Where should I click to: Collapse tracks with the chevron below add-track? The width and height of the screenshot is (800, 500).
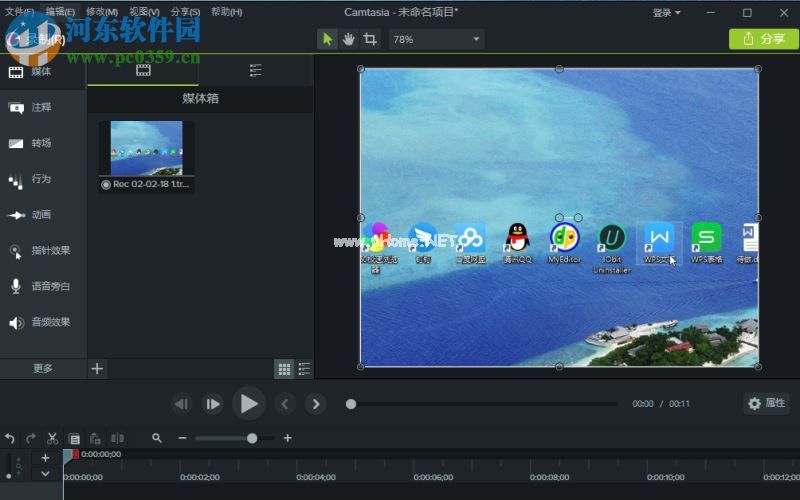[x=45, y=473]
